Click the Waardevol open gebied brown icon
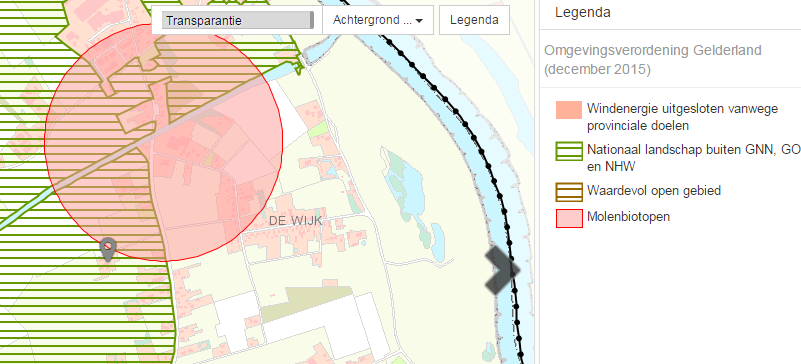The height and width of the screenshot is (364, 801). tap(569, 192)
